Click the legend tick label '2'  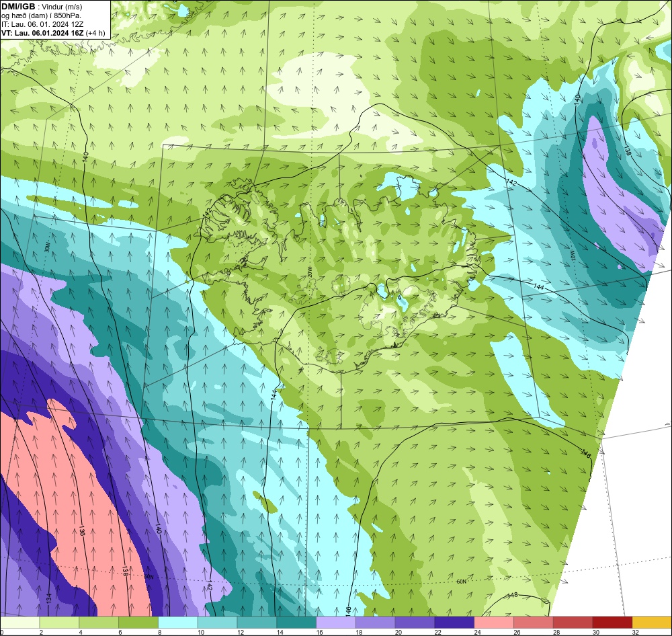click(41, 632)
